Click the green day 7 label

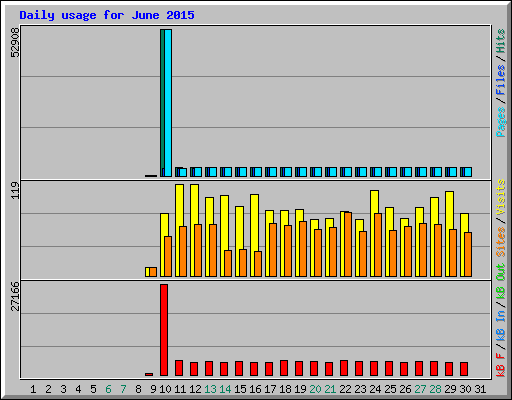[123, 389]
